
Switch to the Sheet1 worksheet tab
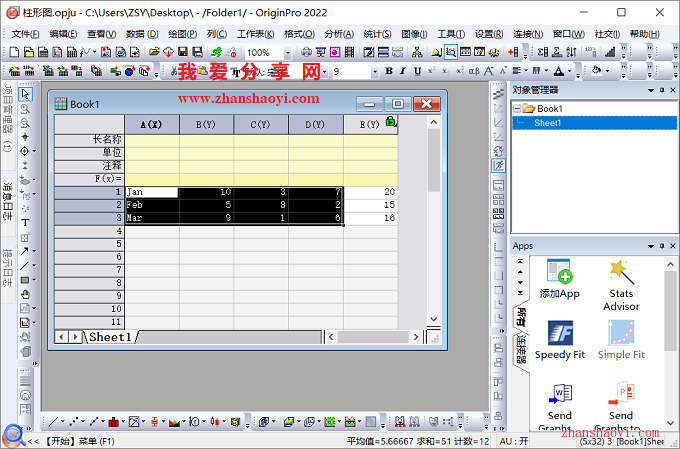click(110, 337)
